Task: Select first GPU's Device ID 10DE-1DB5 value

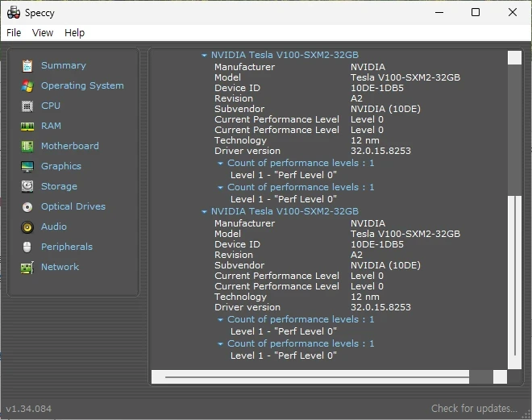Action: 377,88
